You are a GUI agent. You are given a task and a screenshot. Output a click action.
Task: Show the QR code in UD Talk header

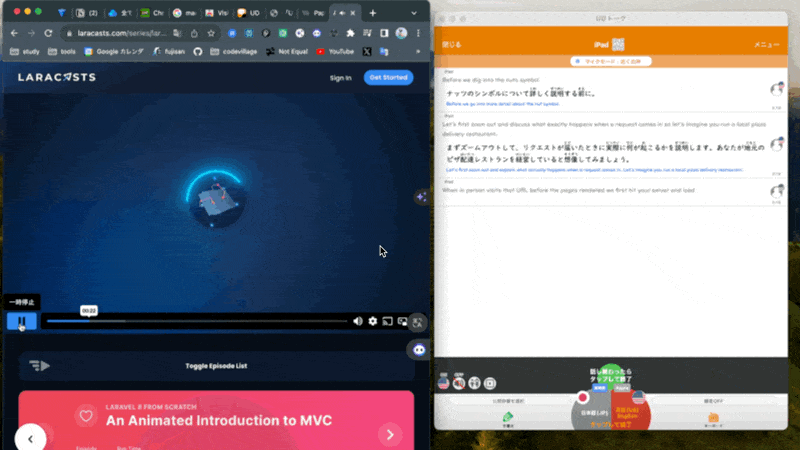pyautogui.click(x=618, y=44)
